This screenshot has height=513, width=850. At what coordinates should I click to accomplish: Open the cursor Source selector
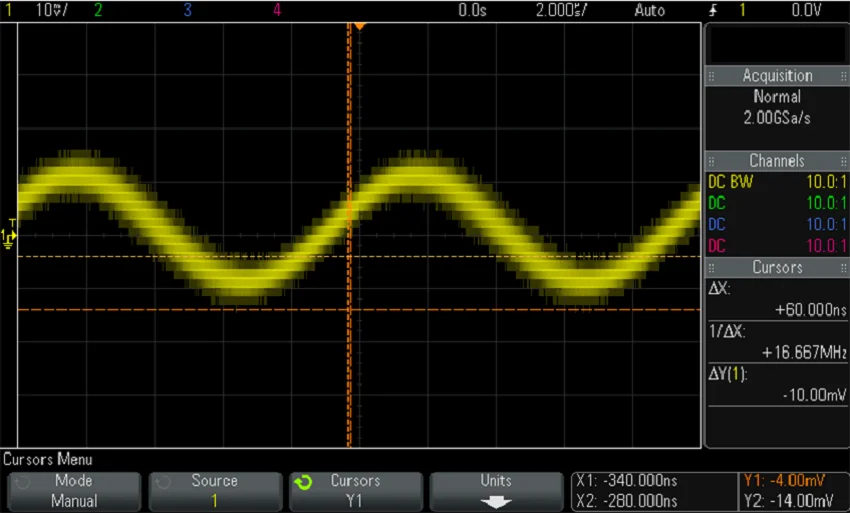[x=214, y=491]
